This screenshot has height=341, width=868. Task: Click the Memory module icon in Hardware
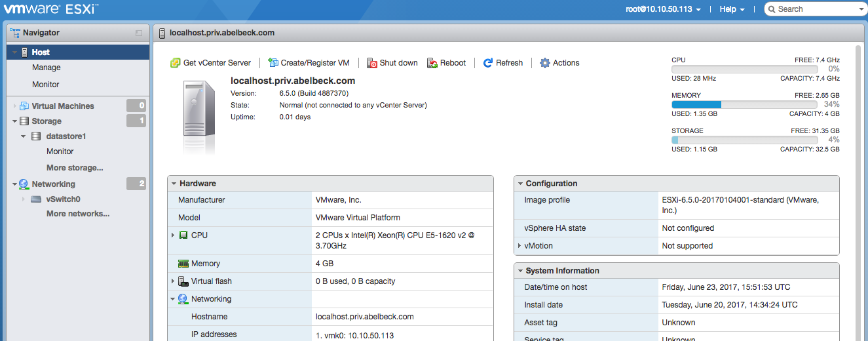pyautogui.click(x=183, y=264)
